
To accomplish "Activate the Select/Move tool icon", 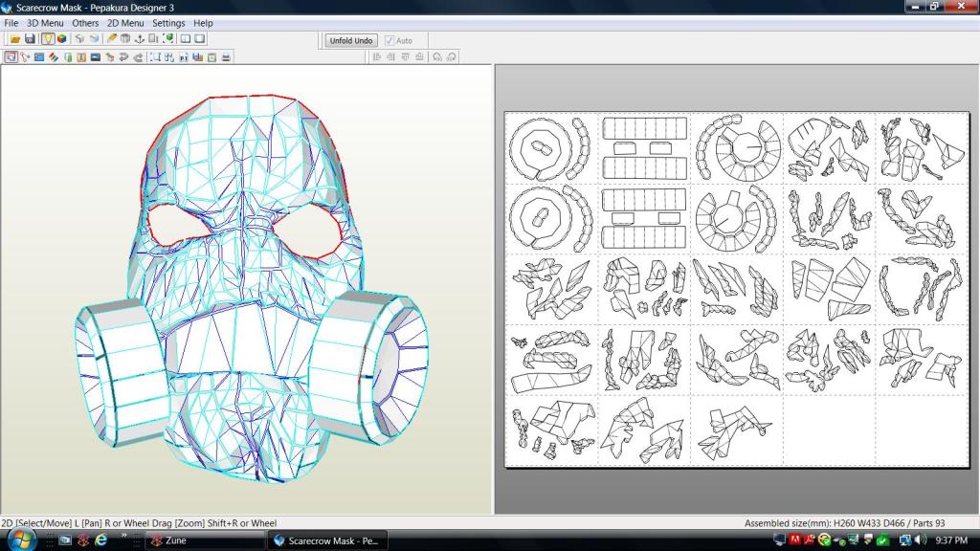I will click(x=11, y=57).
